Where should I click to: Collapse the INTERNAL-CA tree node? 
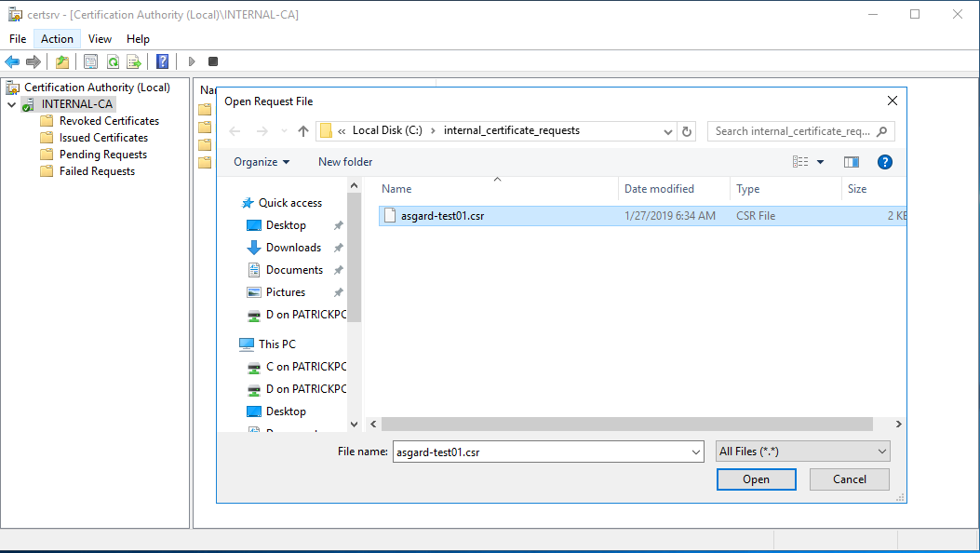[x=11, y=104]
